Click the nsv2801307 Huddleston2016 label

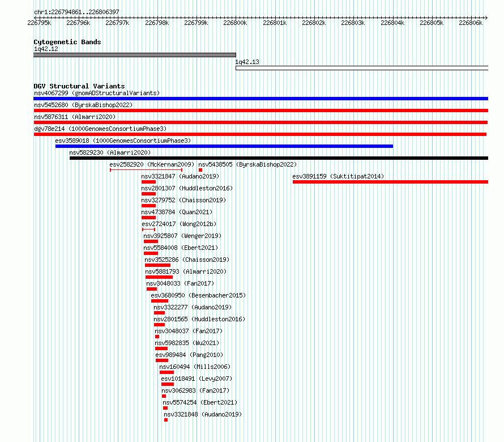[x=187, y=188]
